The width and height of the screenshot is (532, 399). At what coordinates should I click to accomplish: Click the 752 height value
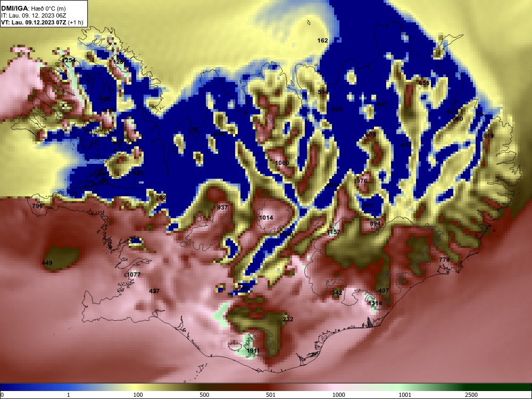(x=161, y=197)
